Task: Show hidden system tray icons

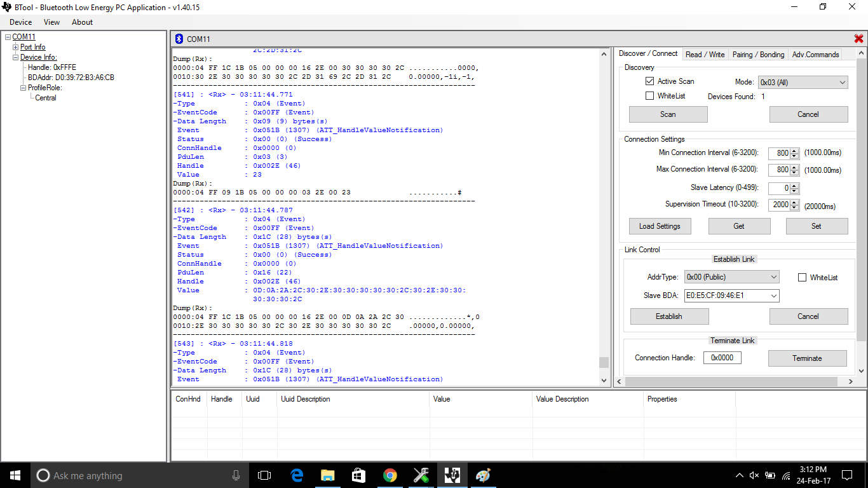Action: tap(739, 475)
